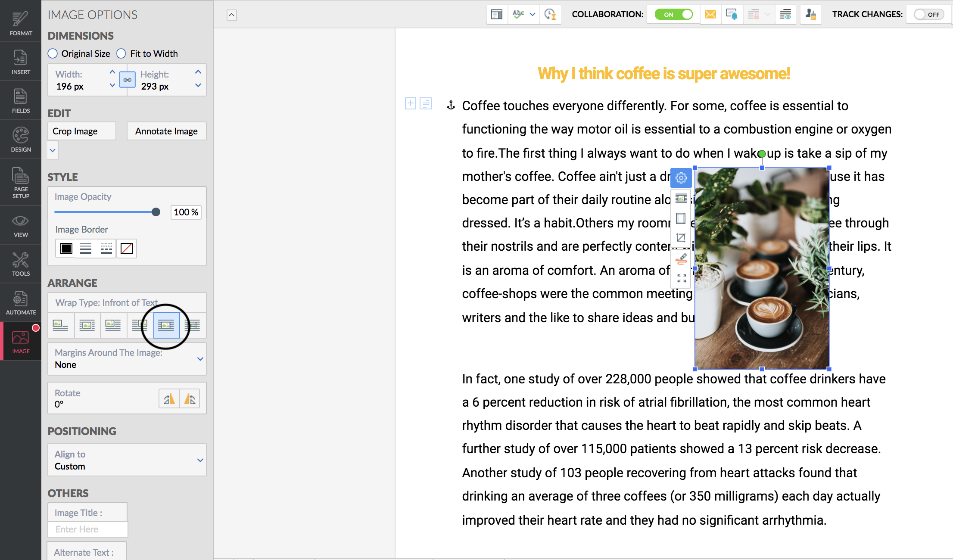Select the no border slash icon
This screenshot has height=560, width=953.
[x=127, y=249]
